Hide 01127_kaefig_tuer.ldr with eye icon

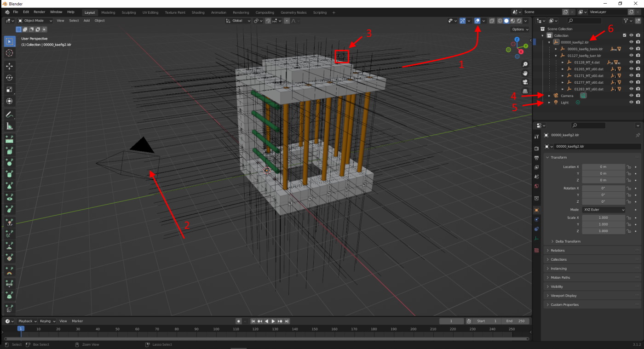click(x=631, y=56)
